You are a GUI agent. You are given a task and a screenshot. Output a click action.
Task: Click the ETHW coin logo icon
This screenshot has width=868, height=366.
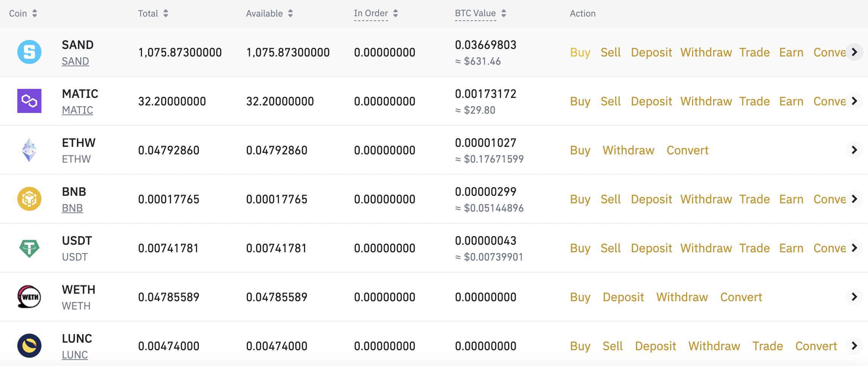pos(29,150)
